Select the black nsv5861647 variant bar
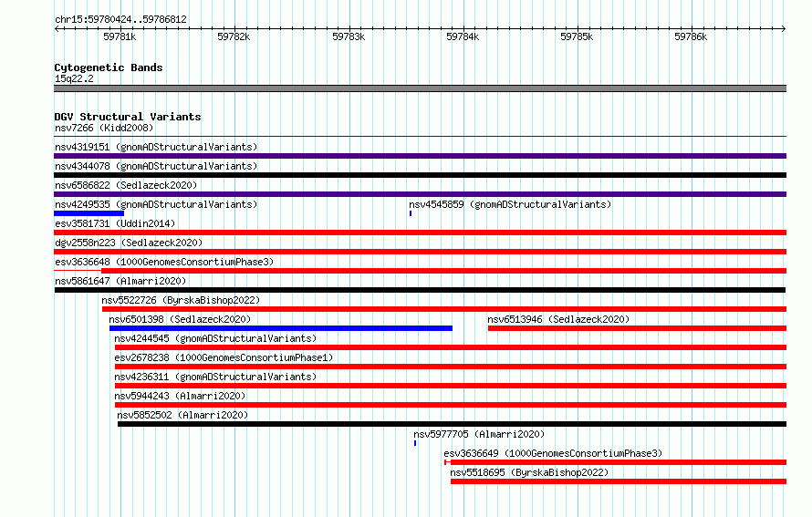This screenshot has height=517, width=812. point(420,290)
